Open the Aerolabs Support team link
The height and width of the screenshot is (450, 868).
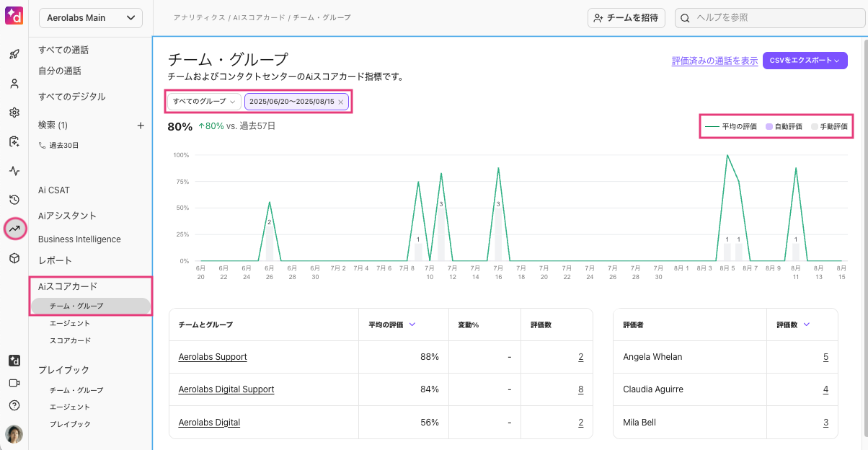point(213,357)
